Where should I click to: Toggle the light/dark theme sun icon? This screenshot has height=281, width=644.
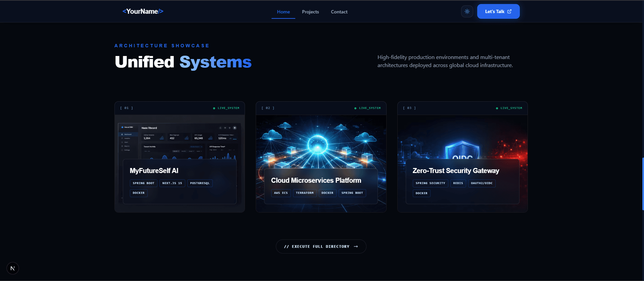tap(467, 11)
